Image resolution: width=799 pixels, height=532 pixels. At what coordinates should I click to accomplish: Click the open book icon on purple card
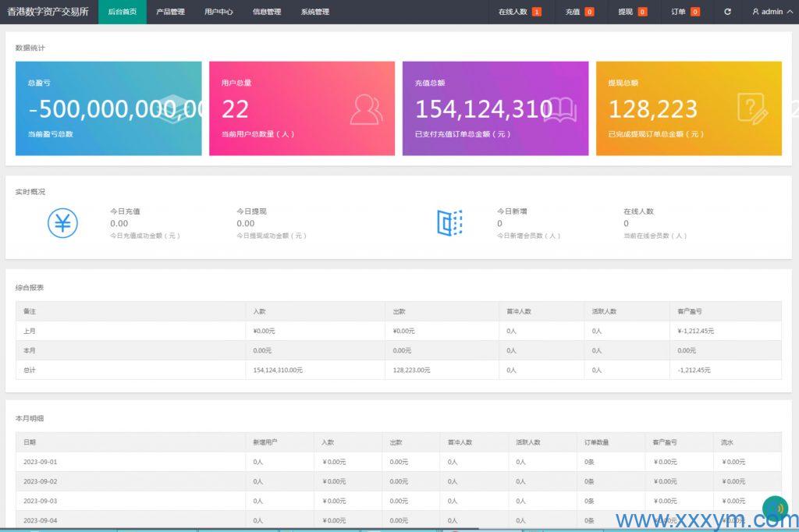pyautogui.click(x=560, y=110)
